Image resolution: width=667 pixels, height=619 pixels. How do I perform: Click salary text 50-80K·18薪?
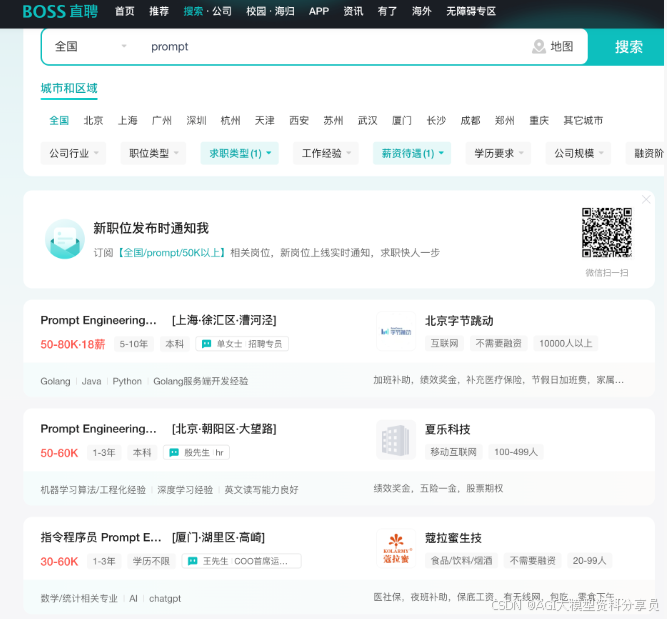[x=73, y=344]
